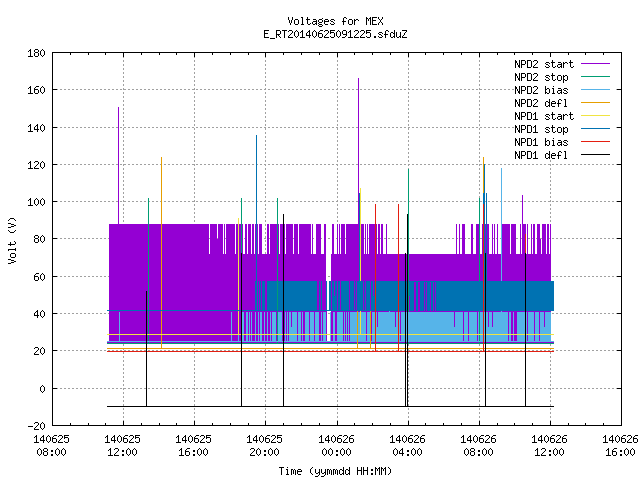
Task: Click the 'NPD1 bias' legend label
Action: (x=541, y=142)
